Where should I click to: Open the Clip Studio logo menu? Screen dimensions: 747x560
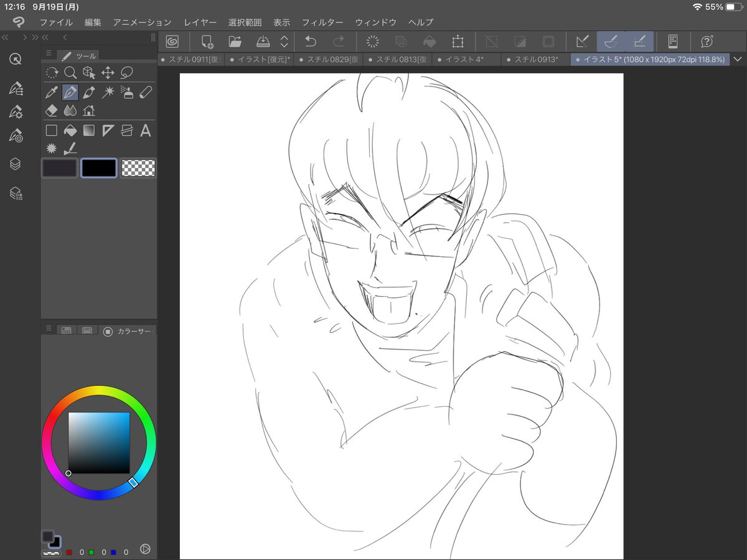[x=18, y=22]
